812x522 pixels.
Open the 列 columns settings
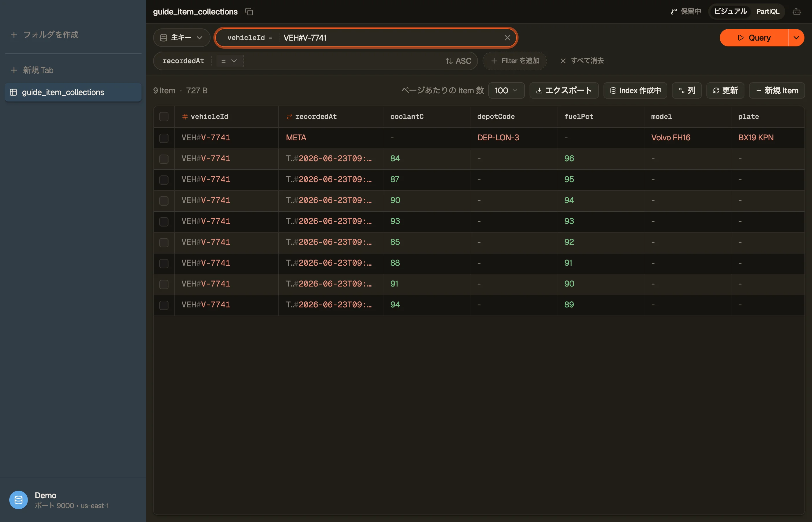click(x=687, y=90)
